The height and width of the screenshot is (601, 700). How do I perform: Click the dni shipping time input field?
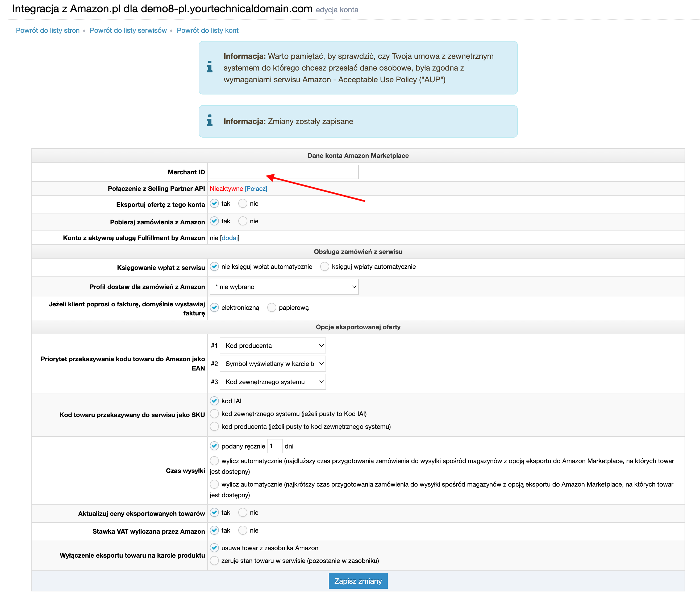pos(275,446)
